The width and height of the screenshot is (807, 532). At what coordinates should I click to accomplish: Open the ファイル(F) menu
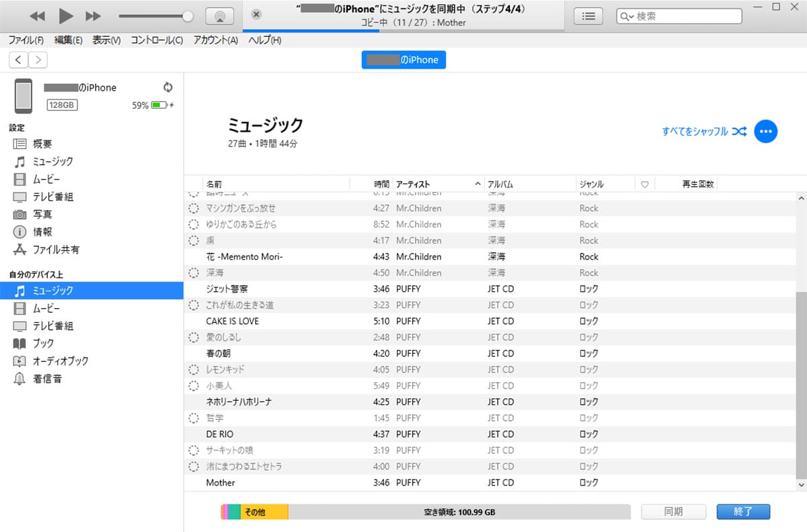click(26, 40)
